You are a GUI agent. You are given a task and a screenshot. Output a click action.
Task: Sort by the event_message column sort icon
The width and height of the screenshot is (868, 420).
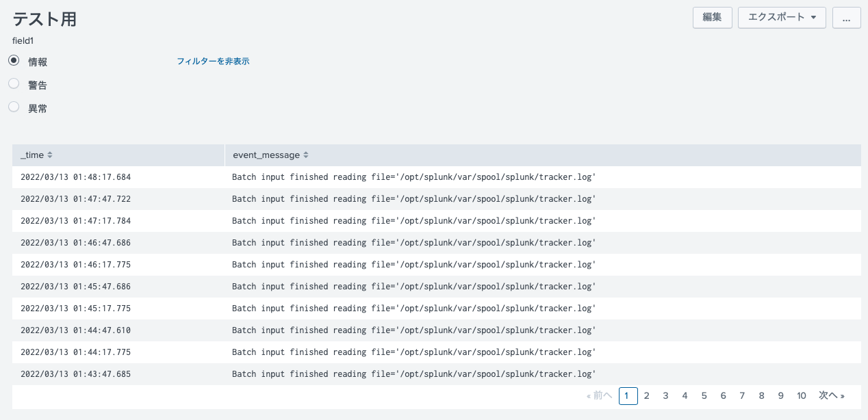306,155
